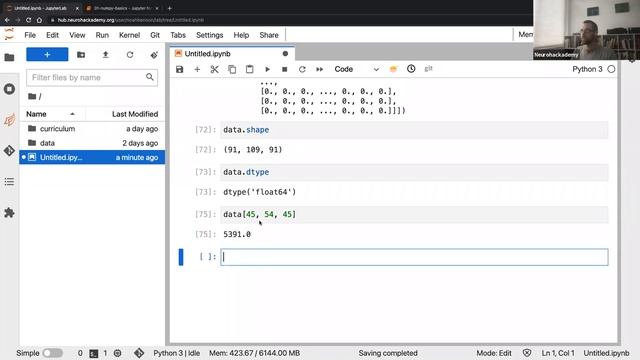Image resolution: width=640 pixels, height=360 pixels.
Task: Click the Upload Files icon
Action: tap(105, 55)
